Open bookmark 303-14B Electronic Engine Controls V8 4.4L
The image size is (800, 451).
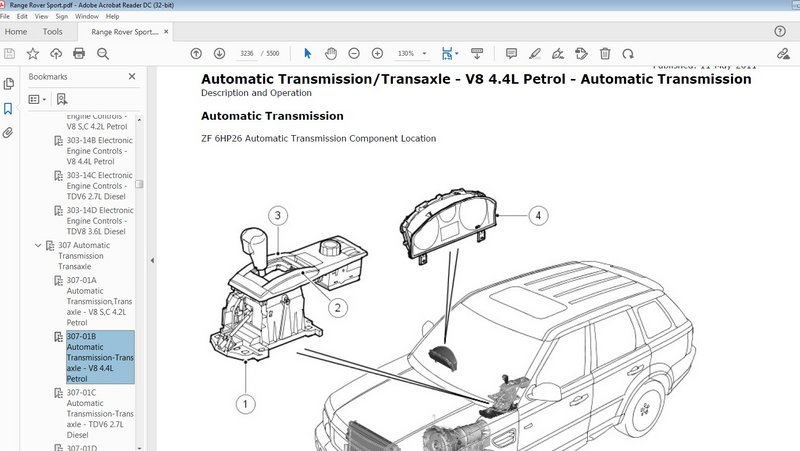(x=99, y=151)
